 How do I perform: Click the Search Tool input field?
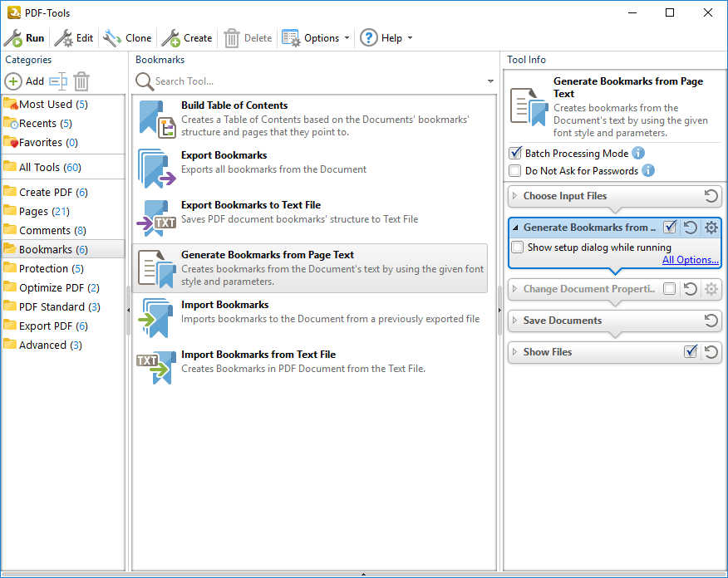click(318, 81)
